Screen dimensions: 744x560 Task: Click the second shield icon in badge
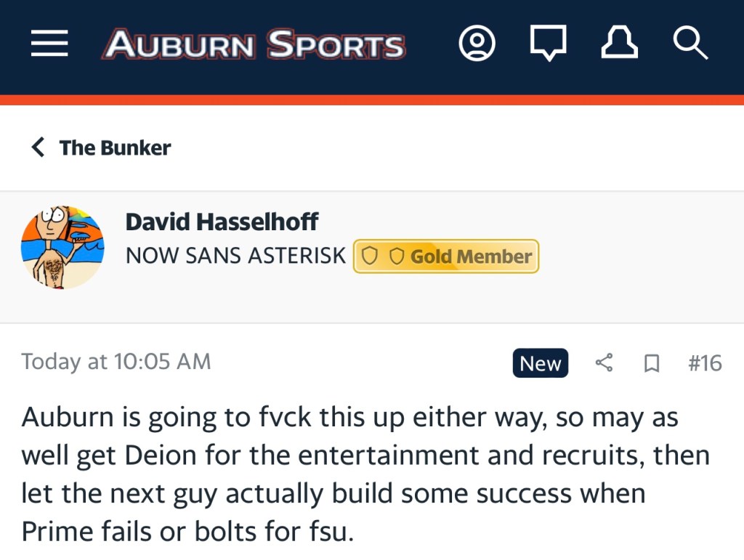pyautogui.click(x=397, y=256)
